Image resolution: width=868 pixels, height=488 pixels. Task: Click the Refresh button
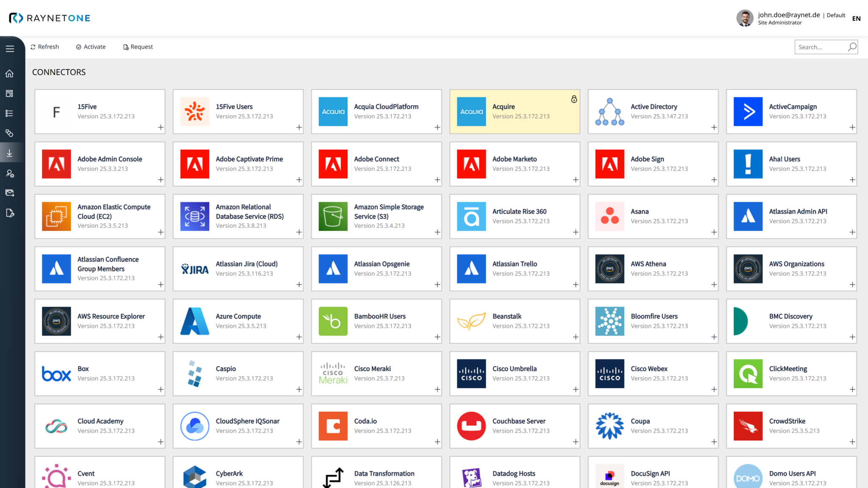pyautogui.click(x=45, y=47)
